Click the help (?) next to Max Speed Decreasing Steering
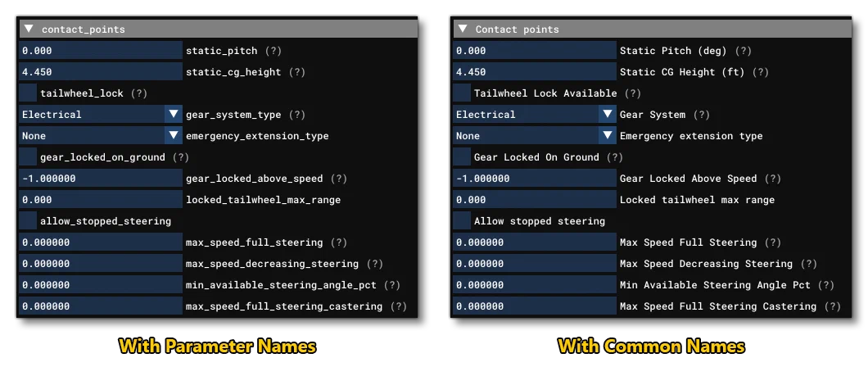The width and height of the screenshot is (868, 367). pyautogui.click(x=809, y=264)
